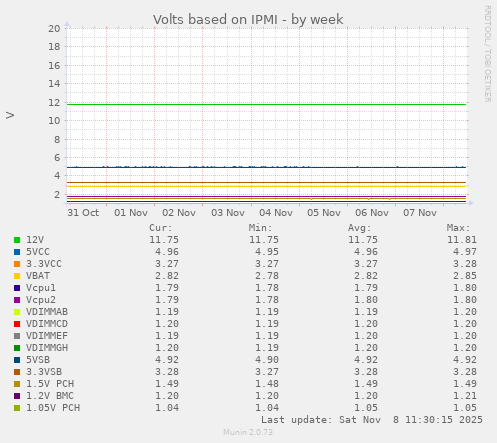Click the '04 Nov' x-axis date label

pos(276,213)
